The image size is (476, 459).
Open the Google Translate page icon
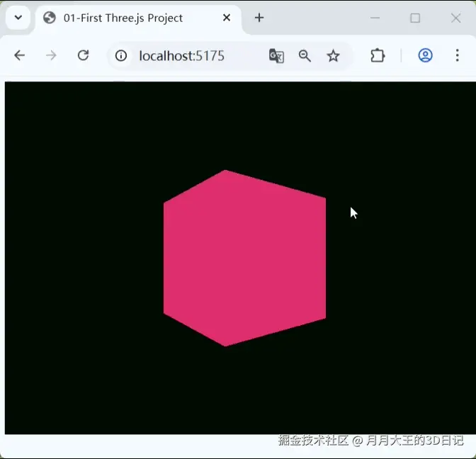coord(276,56)
